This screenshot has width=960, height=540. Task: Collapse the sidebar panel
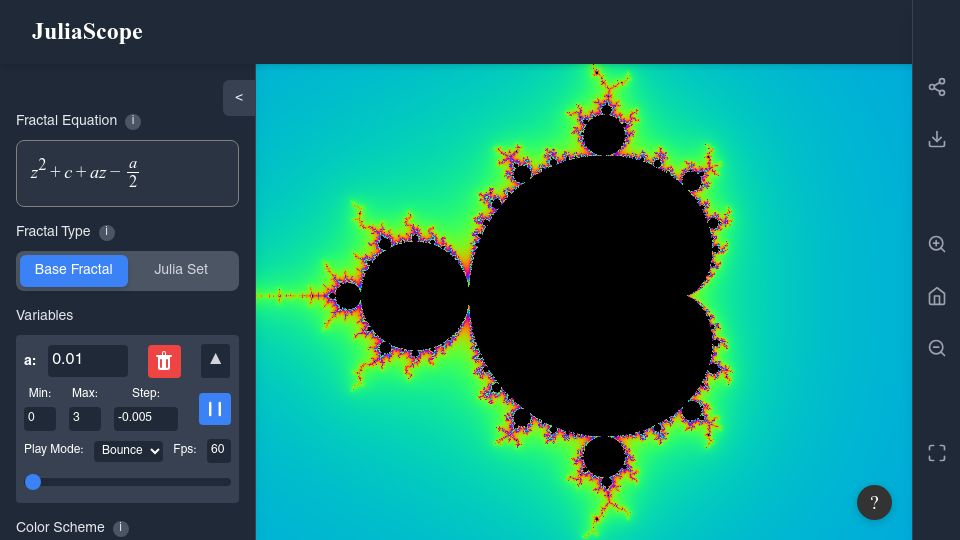click(x=239, y=98)
